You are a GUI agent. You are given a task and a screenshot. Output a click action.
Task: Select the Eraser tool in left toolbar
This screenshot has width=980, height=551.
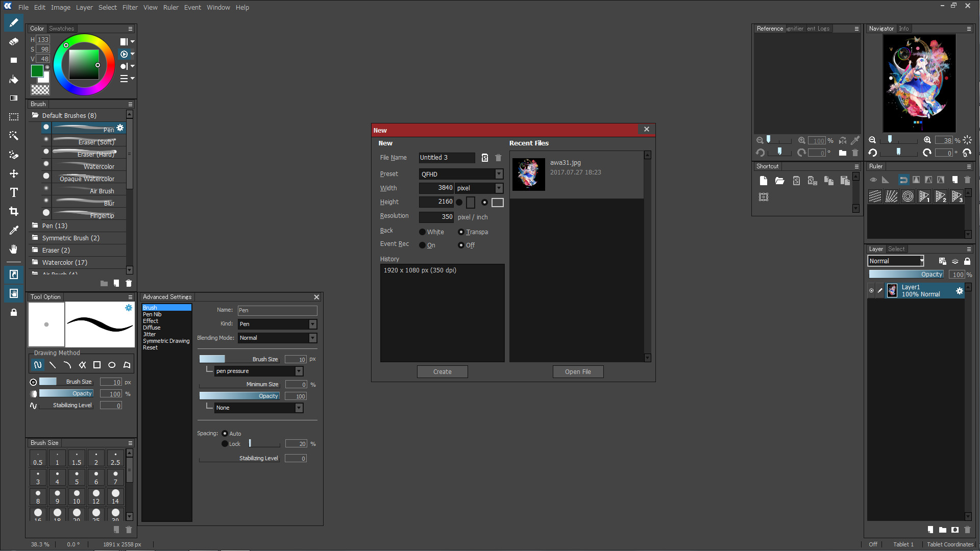(x=14, y=41)
